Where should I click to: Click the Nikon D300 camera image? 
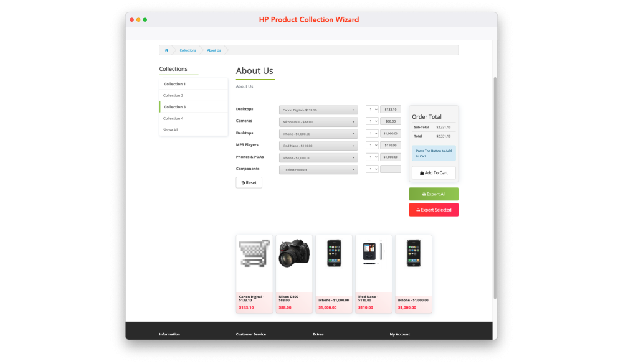coord(294,253)
